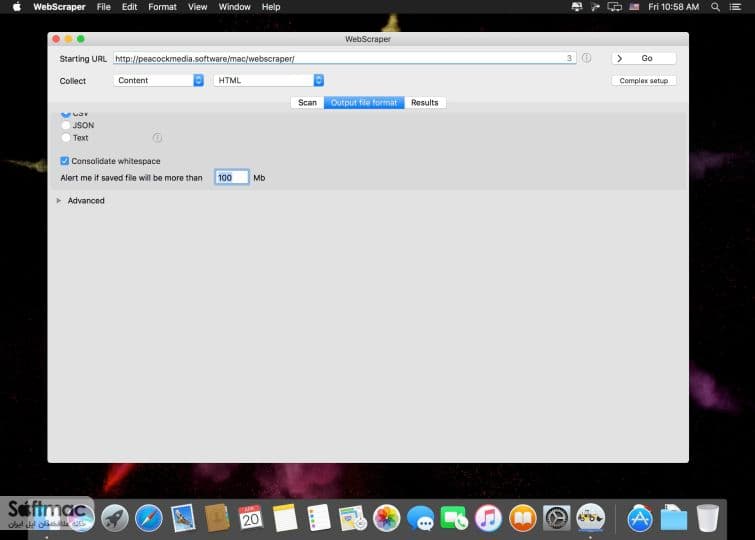This screenshot has height=540, width=755.
Task: Toggle the Consolidate whitespace checkbox
Action: click(x=65, y=161)
